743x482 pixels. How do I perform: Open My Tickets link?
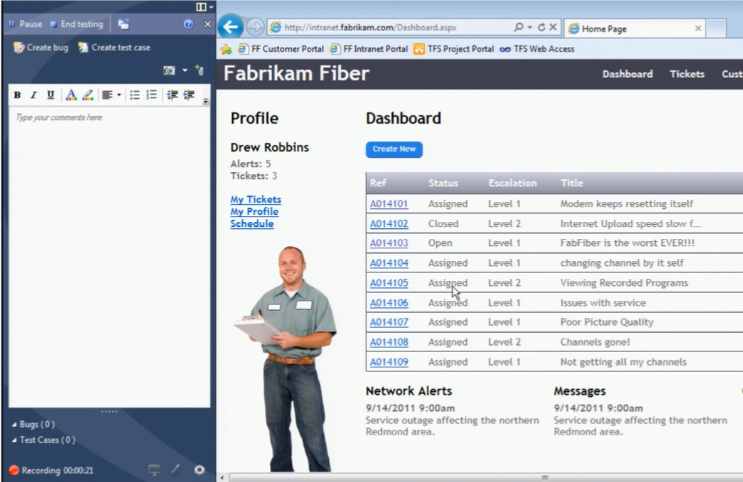[x=256, y=200]
